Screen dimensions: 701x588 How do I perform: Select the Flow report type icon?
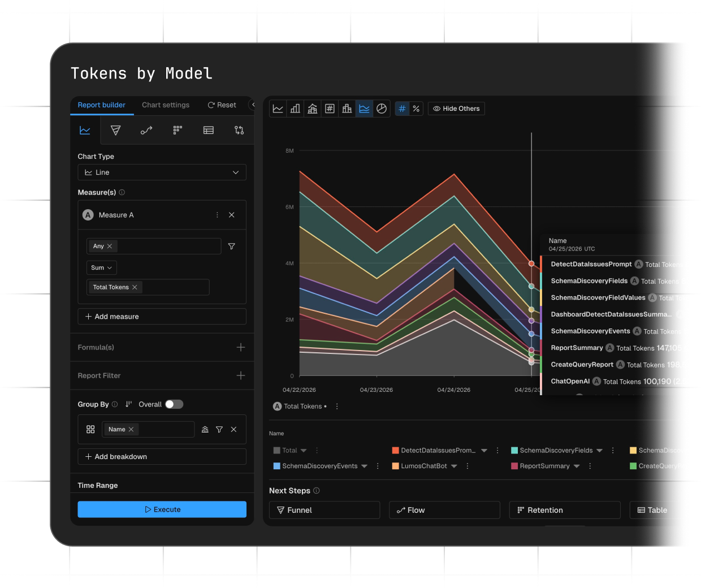(x=146, y=131)
